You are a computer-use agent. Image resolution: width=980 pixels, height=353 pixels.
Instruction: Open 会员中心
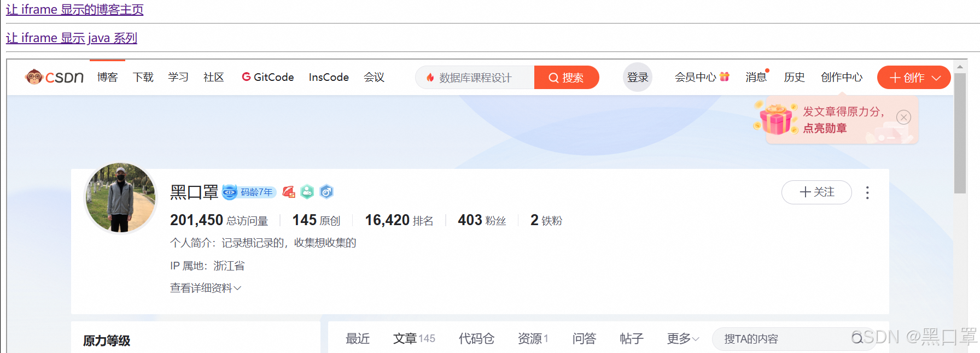click(x=696, y=77)
